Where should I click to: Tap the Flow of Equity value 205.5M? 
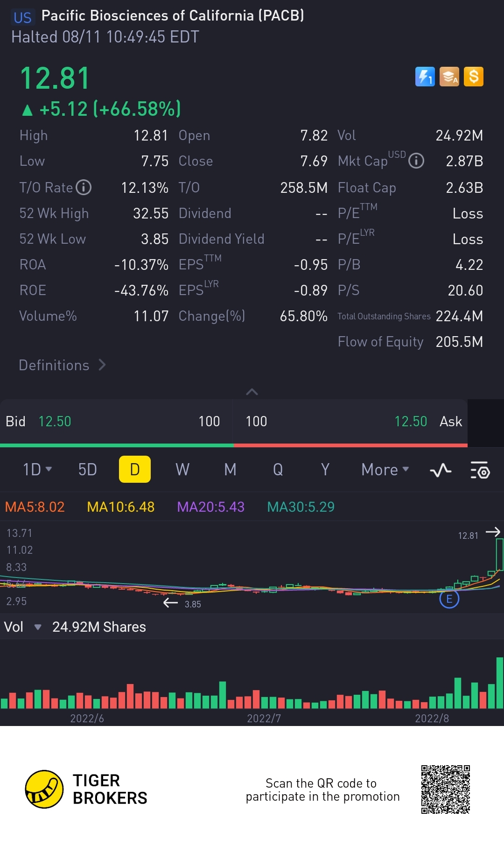coord(459,342)
